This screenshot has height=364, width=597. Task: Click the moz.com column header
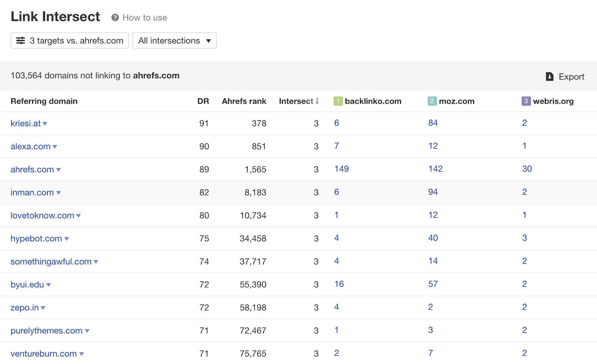(x=457, y=101)
